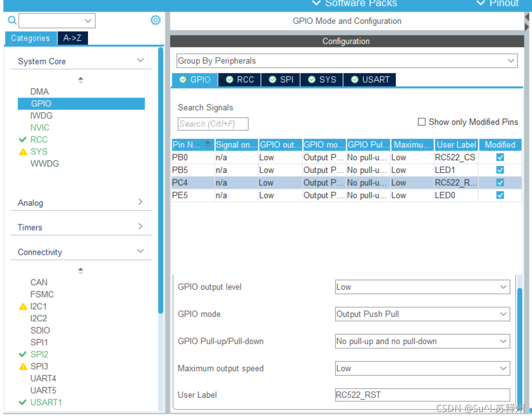The image size is (532, 418).
Task: Switch to the Categories tab
Action: [x=30, y=38]
